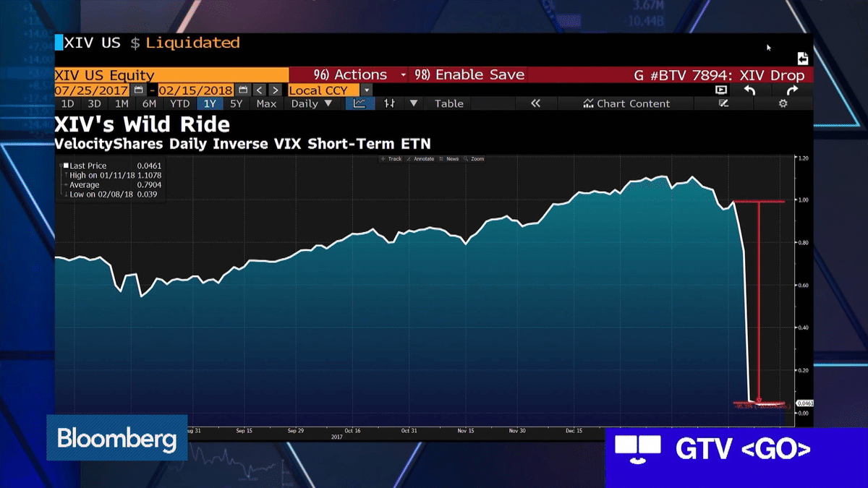Click the 0.0461 last price axis label
Image resolution: width=868 pixels, height=488 pixels.
pos(805,403)
